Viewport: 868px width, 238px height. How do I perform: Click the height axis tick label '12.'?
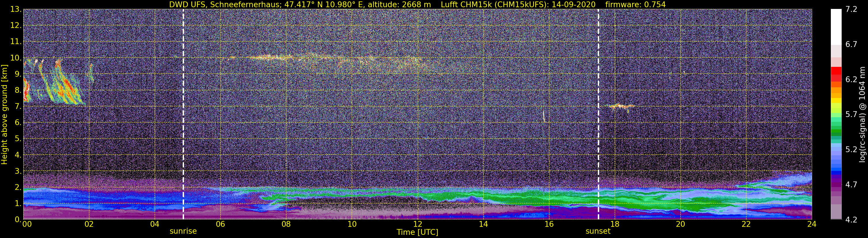tap(16, 25)
